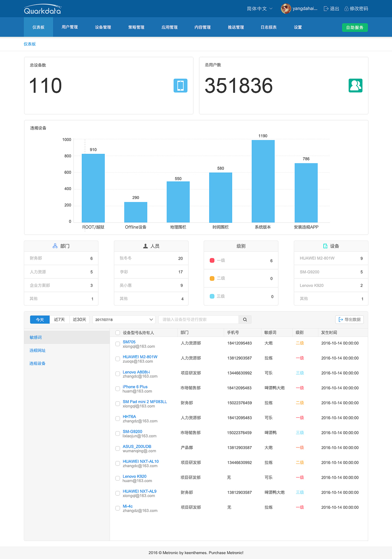Open the 2017/07/18 date dropdown
This screenshot has width=392, height=559.
coord(124,320)
